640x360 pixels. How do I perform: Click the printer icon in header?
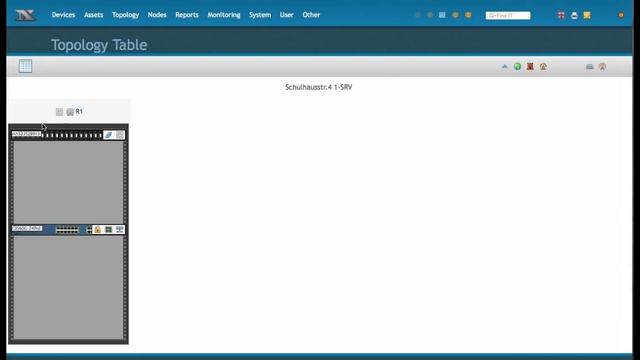point(574,16)
